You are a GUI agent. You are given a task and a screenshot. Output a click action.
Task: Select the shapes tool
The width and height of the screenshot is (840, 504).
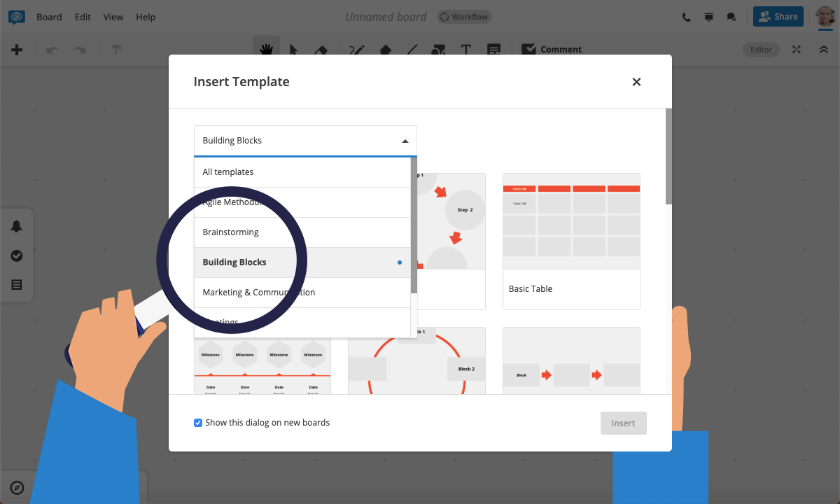(x=438, y=50)
